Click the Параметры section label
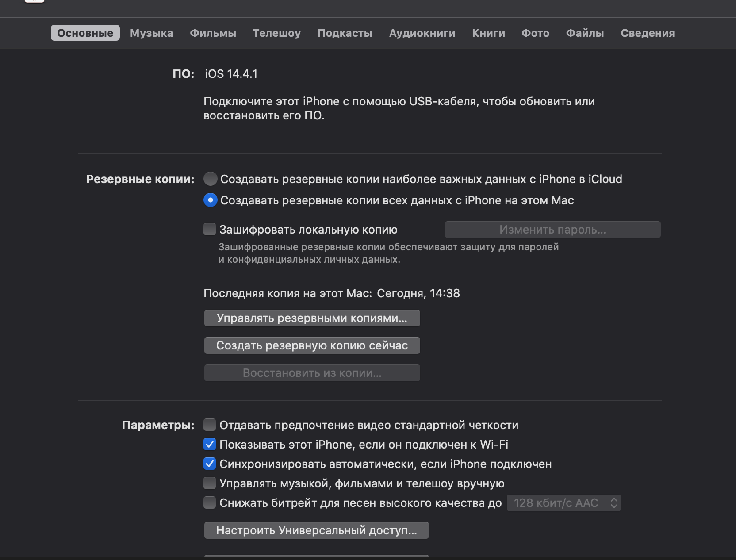The height and width of the screenshot is (560, 736). [x=158, y=425]
